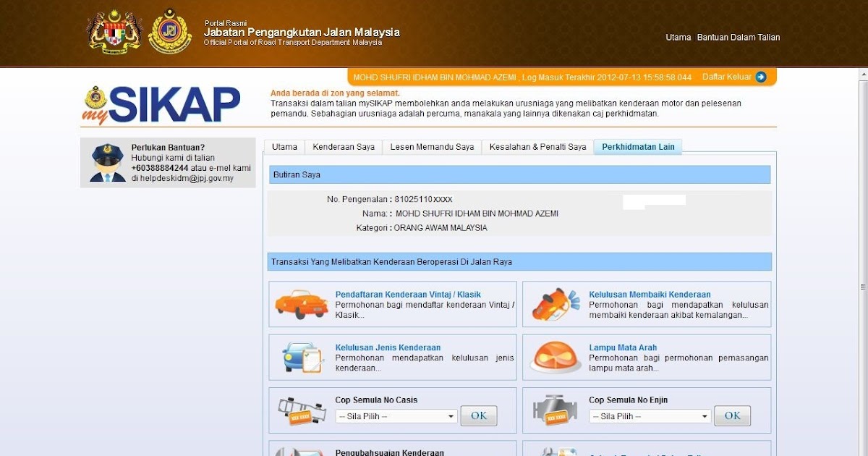Click the No. Pengenalan value 81025110xxxx

pos(423,199)
